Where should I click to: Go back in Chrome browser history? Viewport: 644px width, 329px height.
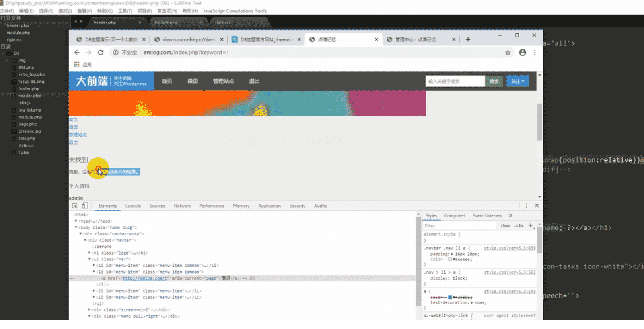77,53
